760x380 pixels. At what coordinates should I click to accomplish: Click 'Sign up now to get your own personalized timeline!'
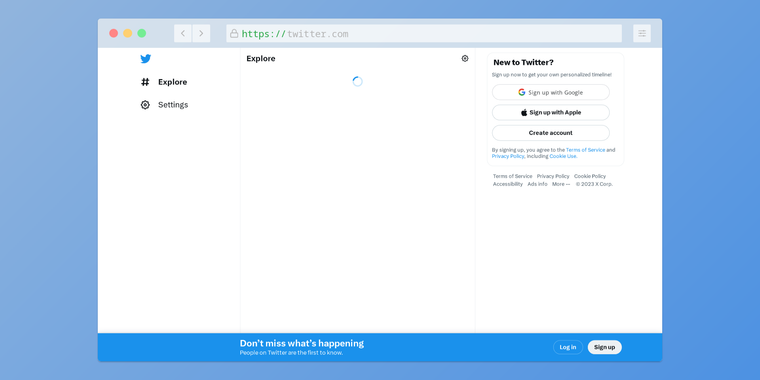pyautogui.click(x=552, y=75)
